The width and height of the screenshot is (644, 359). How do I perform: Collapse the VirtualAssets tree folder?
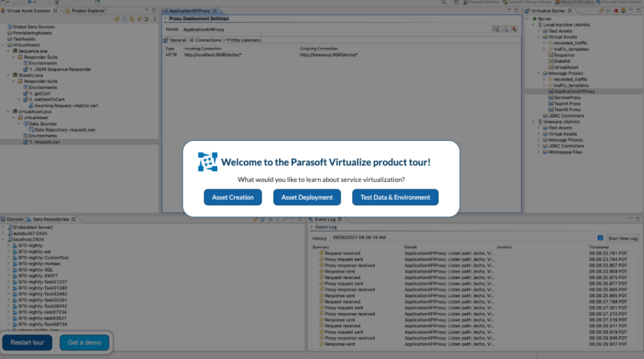coord(3,46)
